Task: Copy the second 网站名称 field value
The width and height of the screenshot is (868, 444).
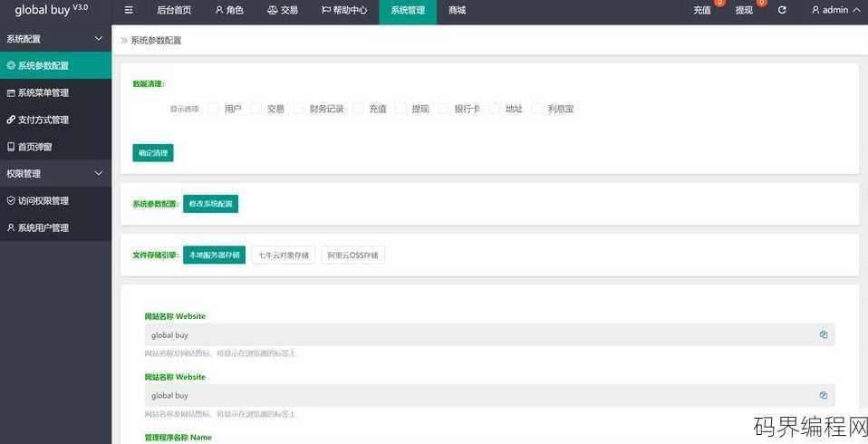Action: click(x=824, y=395)
